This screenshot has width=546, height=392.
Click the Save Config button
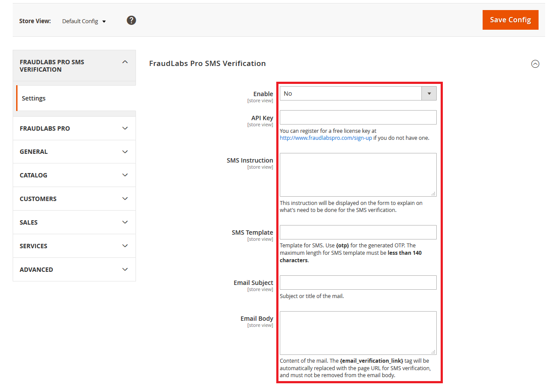(x=511, y=20)
